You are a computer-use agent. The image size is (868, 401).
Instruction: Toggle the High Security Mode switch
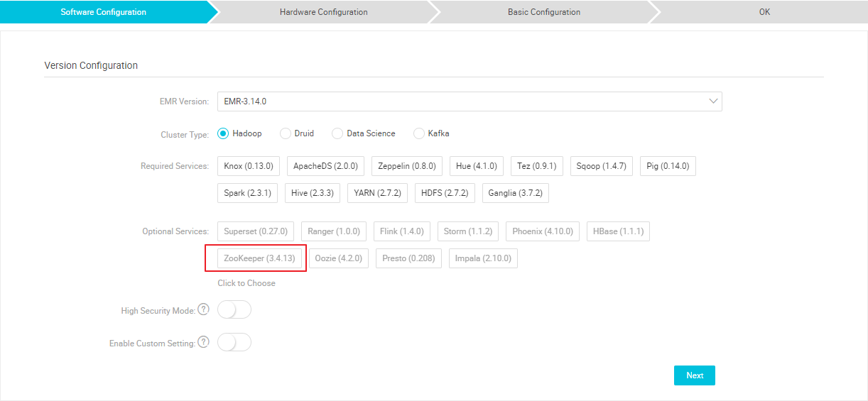(234, 310)
